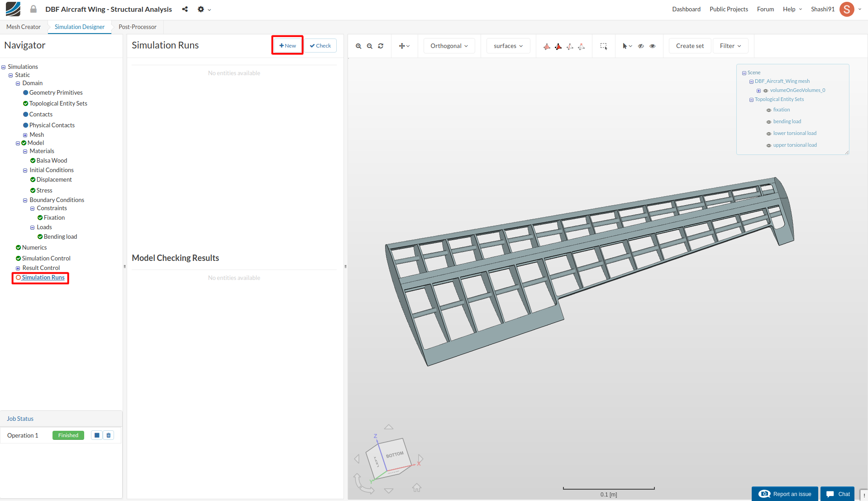Toggle visibility of fixation entity set
This screenshot has width=868, height=501.
click(x=768, y=110)
